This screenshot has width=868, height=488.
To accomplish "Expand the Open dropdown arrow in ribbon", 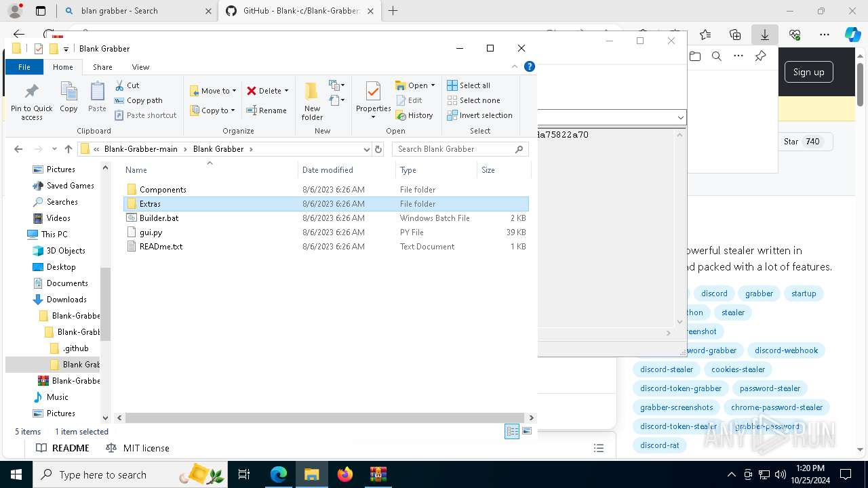I will [x=433, y=85].
